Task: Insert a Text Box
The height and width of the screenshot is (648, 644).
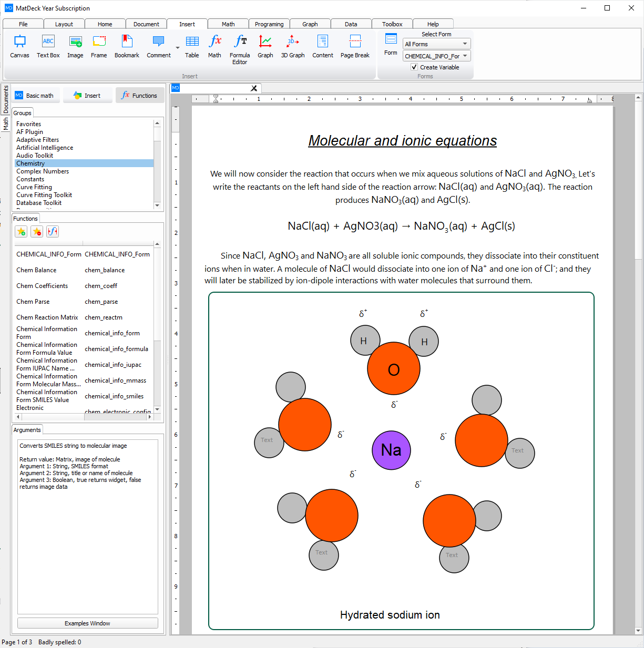Action: tap(48, 46)
